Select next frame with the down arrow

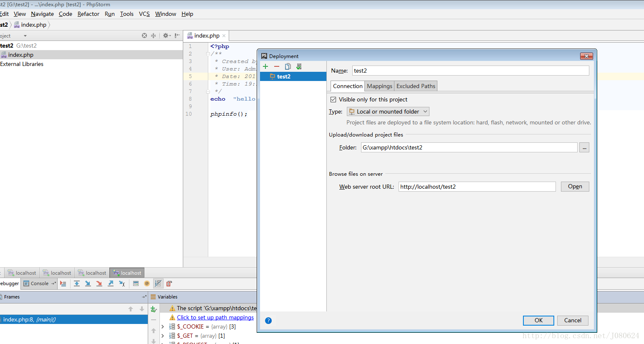[x=142, y=309]
